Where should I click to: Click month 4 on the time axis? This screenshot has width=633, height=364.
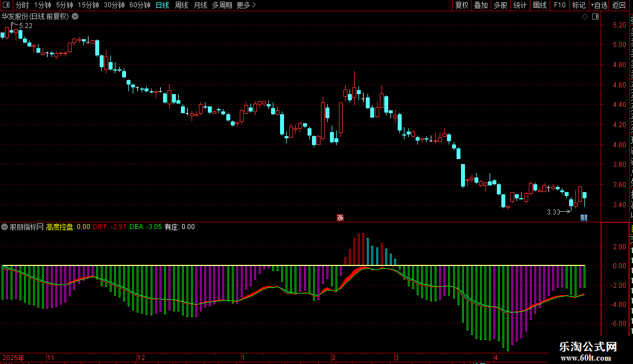tap(496, 357)
